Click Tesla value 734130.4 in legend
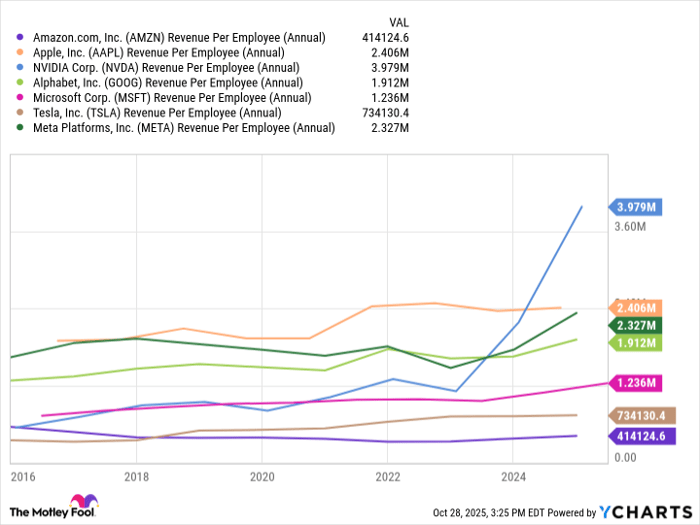 385,112
